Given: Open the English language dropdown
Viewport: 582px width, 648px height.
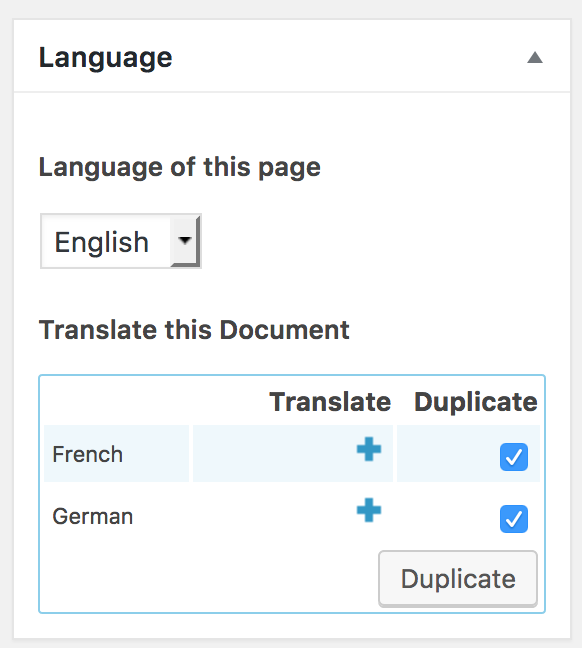Looking at the screenshot, I should (x=121, y=241).
